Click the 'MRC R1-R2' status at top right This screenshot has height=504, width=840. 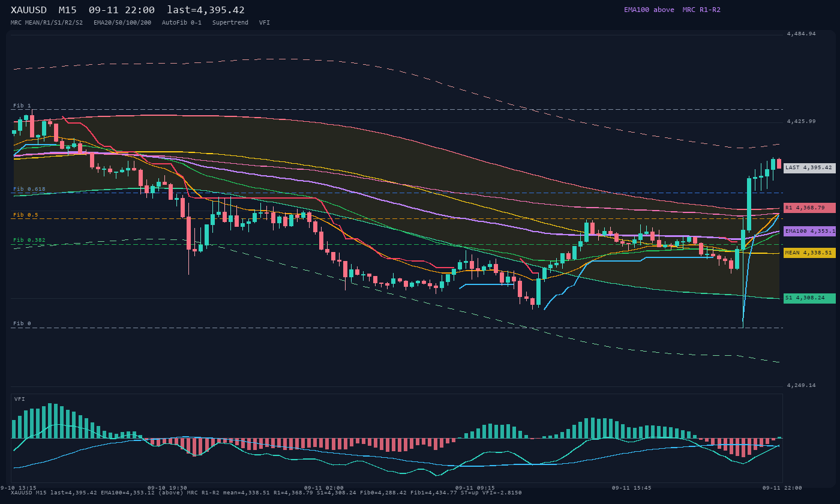[x=701, y=10]
